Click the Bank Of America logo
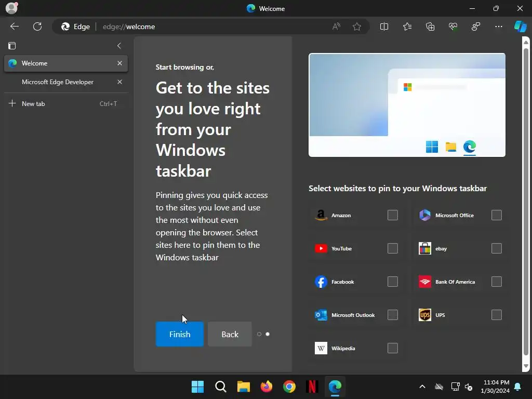Screen dimensions: 532x399 coord(425,282)
